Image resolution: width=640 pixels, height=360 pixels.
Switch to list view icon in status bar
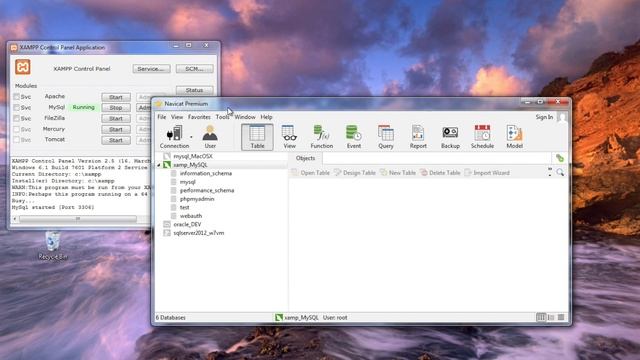click(x=541, y=317)
